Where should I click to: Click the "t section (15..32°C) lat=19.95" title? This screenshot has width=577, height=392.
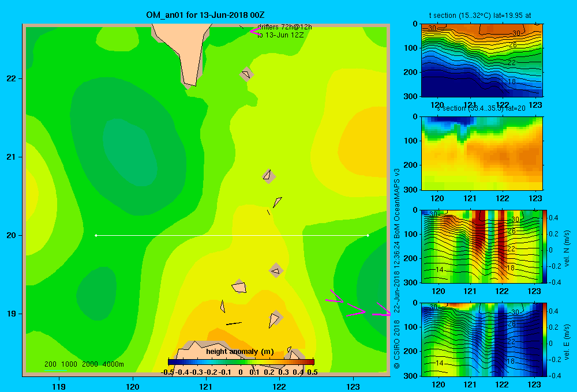(x=480, y=16)
